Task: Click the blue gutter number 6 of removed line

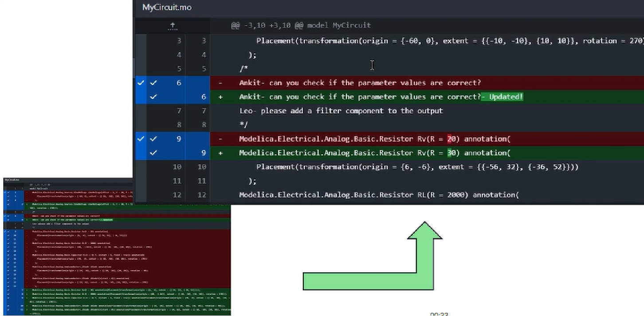Action: pos(179,83)
